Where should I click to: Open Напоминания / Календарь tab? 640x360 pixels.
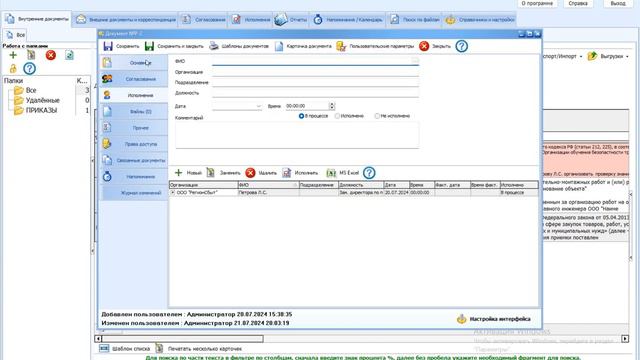coord(348,19)
